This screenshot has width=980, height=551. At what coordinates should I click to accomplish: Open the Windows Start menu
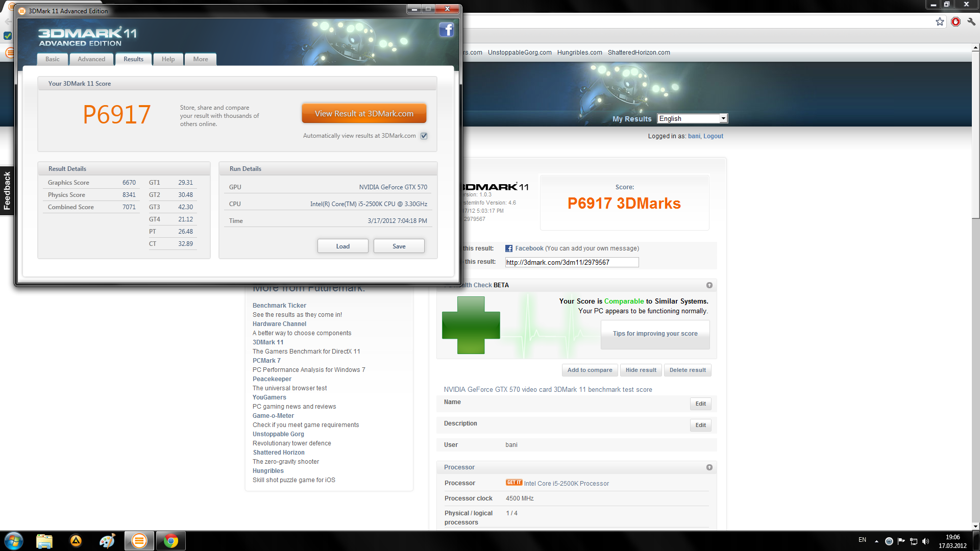[x=14, y=541]
